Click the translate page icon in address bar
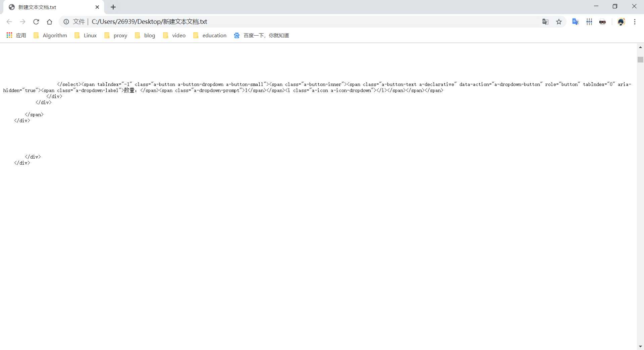Screen dimensions: 644x350 (x=545, y=22)
